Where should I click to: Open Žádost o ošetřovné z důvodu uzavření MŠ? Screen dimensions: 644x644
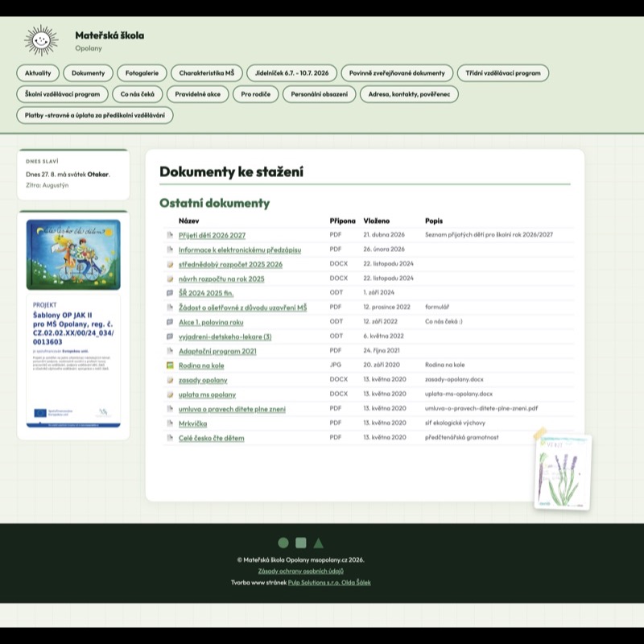[x=243, y=308]
